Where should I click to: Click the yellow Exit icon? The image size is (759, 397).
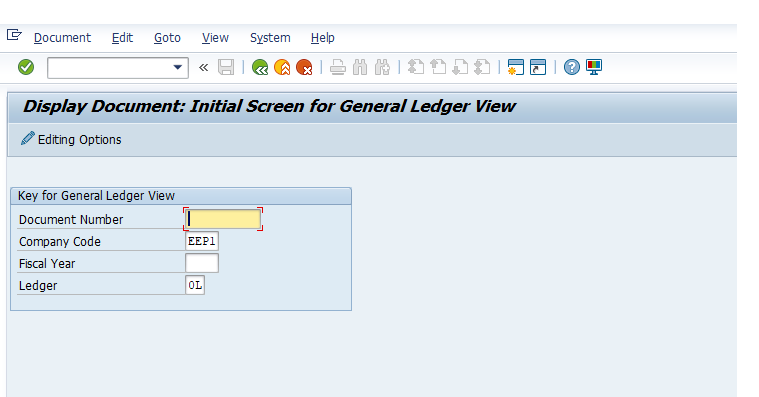pos(282,67)
